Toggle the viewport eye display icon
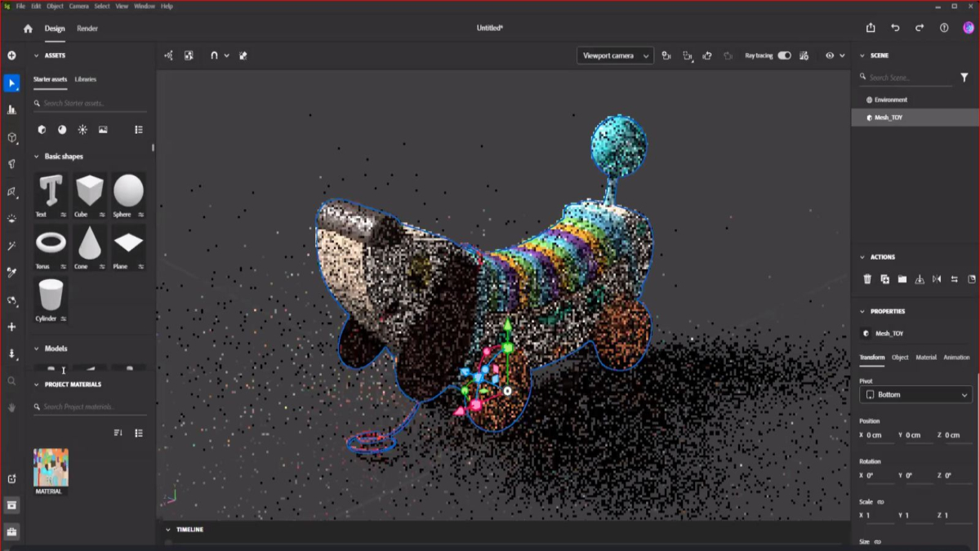This screenshot has height=551, width=980. pyautogui.click(x=830, y=56)
